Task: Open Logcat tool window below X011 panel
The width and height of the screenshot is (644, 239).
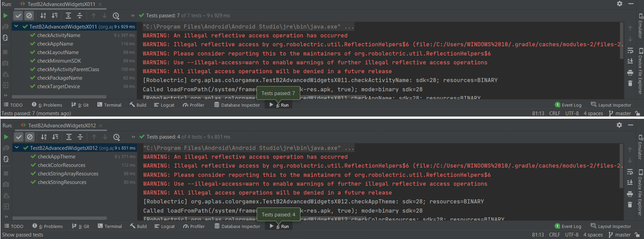Action: click(164, 105)
